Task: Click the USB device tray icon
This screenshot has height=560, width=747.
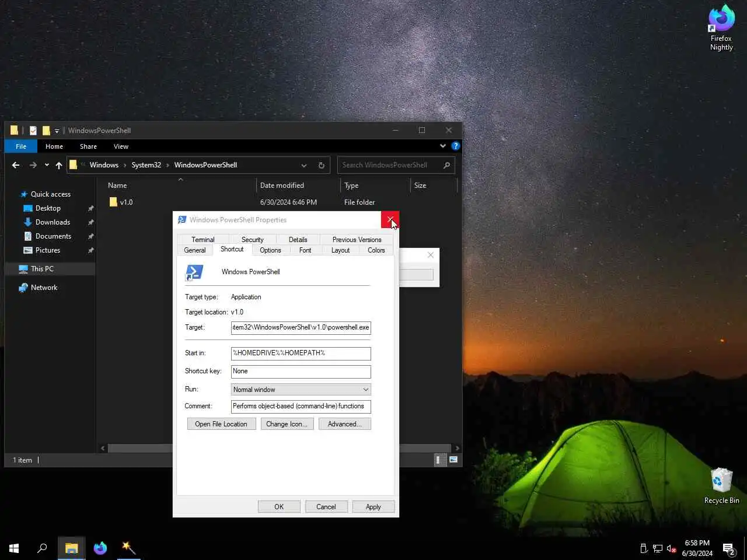Action: point(644,548)
